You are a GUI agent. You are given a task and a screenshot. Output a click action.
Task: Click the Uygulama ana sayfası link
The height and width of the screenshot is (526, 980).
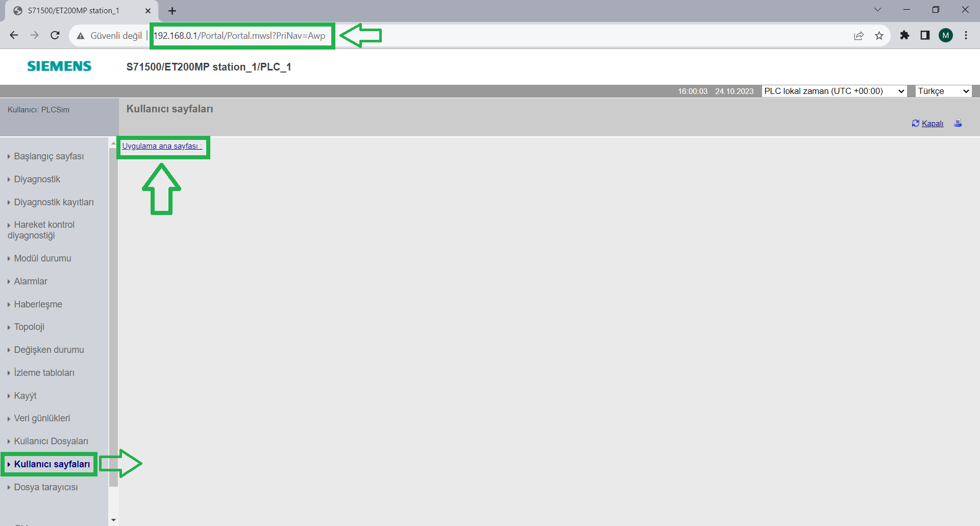pos(161,146)
